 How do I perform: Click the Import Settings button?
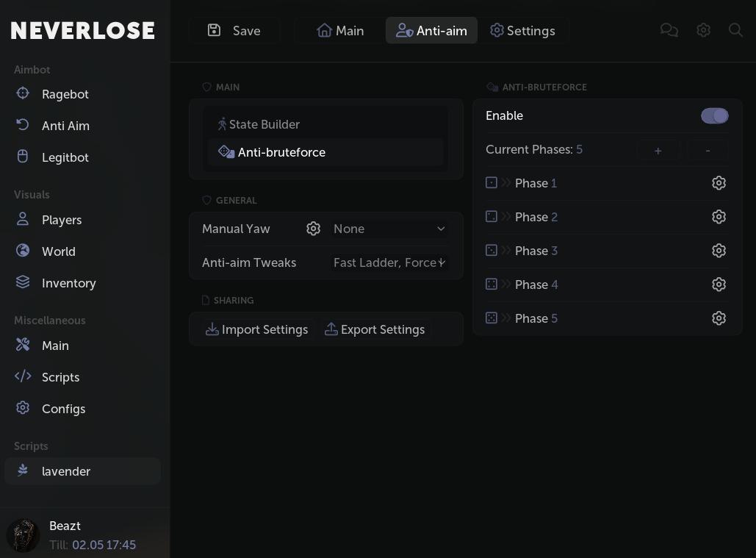point(256,329)
